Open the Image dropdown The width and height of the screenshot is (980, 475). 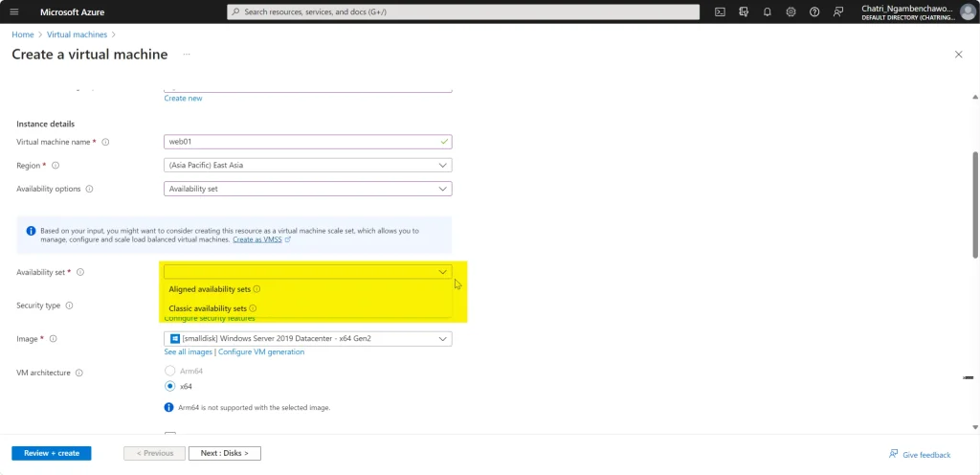[x=307, y=339]
